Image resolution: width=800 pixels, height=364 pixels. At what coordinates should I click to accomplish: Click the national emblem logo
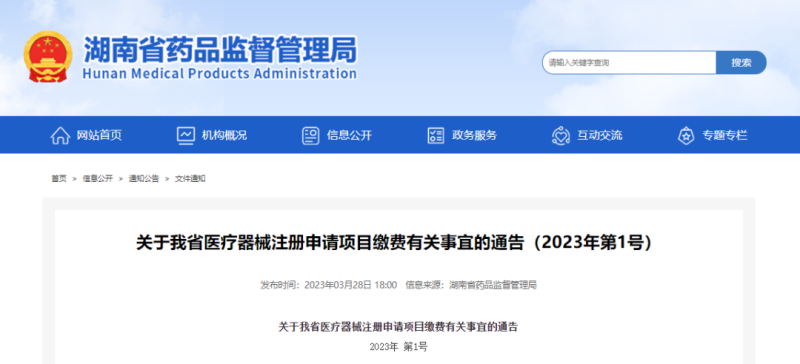[x=48, y=57]
